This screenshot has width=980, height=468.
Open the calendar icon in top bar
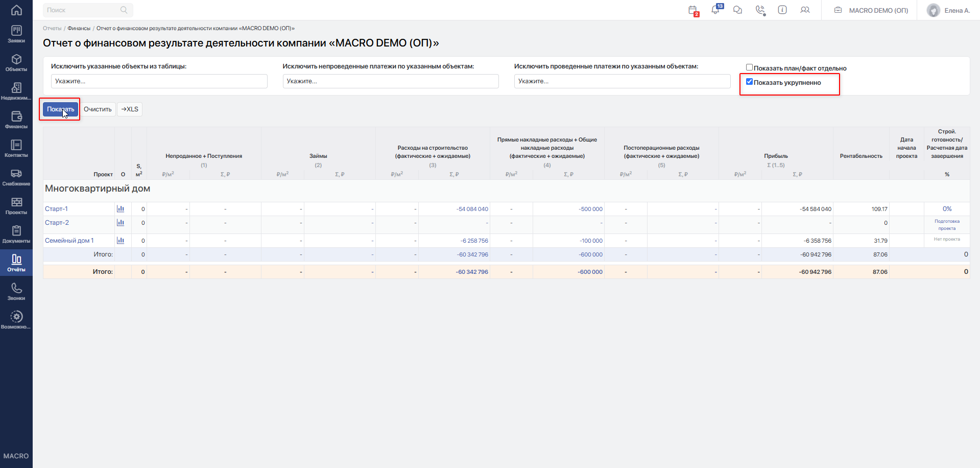click(x=692, y=10)
